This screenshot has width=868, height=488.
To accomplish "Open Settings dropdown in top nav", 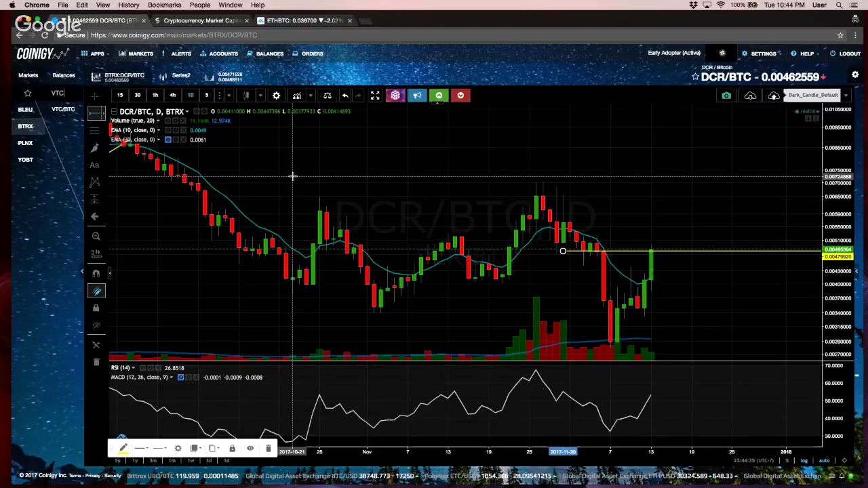I will (763, 54).
